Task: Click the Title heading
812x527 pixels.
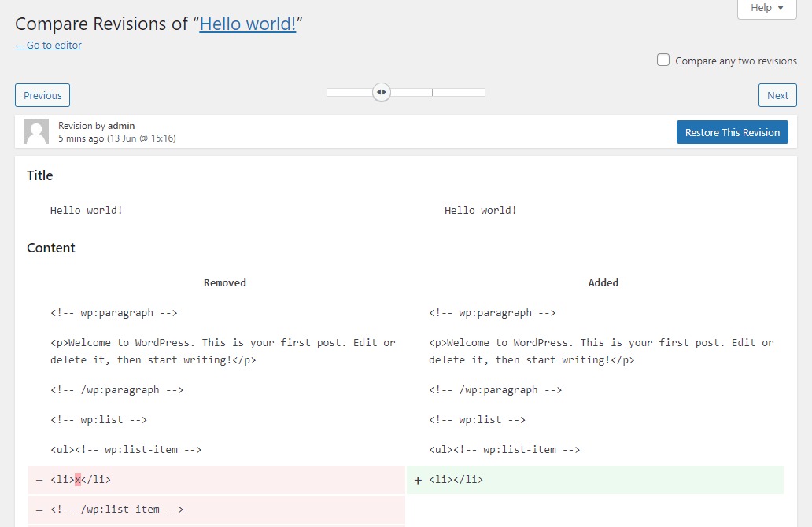Action: [40, 175]
